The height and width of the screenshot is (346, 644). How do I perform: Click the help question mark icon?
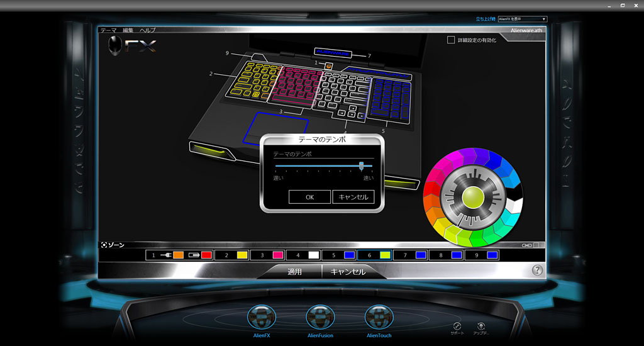[x=537, y=270]
